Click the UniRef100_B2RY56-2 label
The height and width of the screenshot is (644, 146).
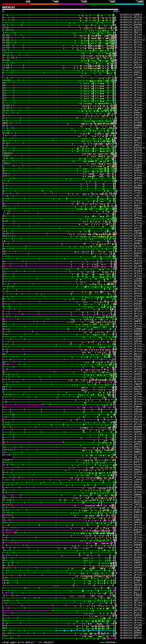pos(133,148)
